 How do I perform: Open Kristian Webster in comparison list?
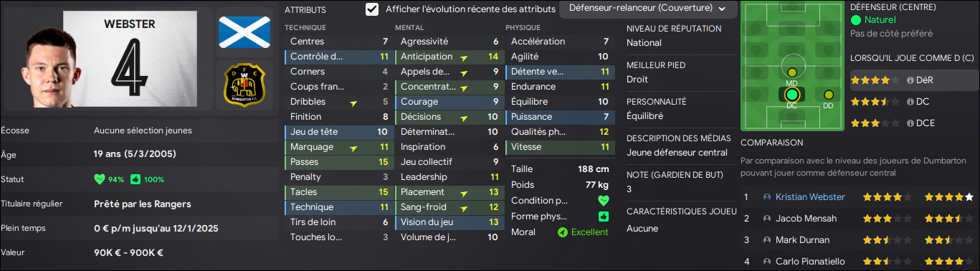(x=810, y=196)
